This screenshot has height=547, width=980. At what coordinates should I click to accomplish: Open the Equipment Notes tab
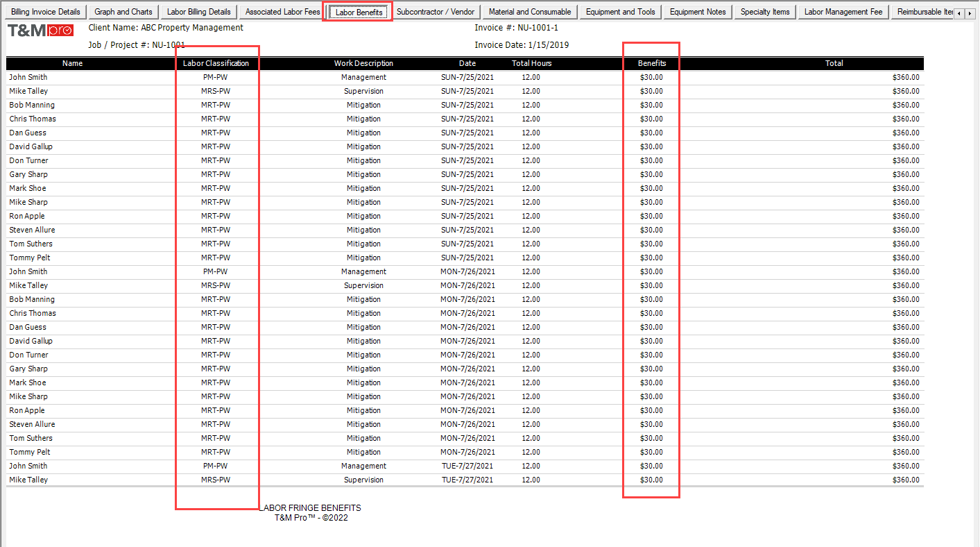pos(698,12)
